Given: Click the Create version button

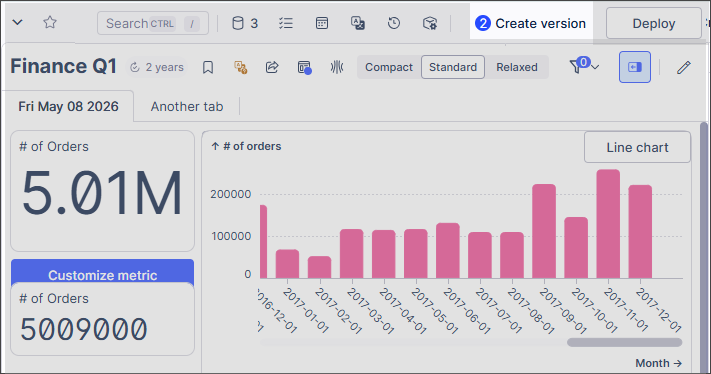Looking at the screenshot, I should click(531, 23).
